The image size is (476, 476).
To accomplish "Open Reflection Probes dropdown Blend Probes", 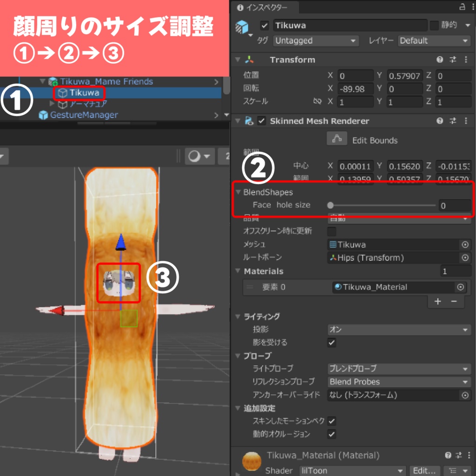I will coord(399,382).
